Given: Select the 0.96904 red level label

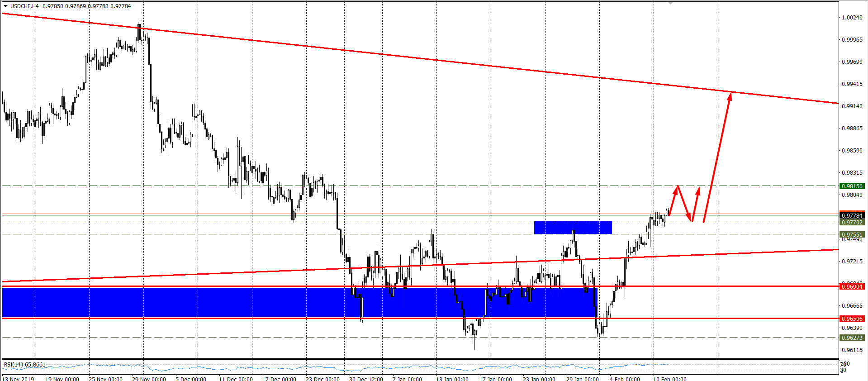Looking at the screenshot, I should click(x=852, y=286).
